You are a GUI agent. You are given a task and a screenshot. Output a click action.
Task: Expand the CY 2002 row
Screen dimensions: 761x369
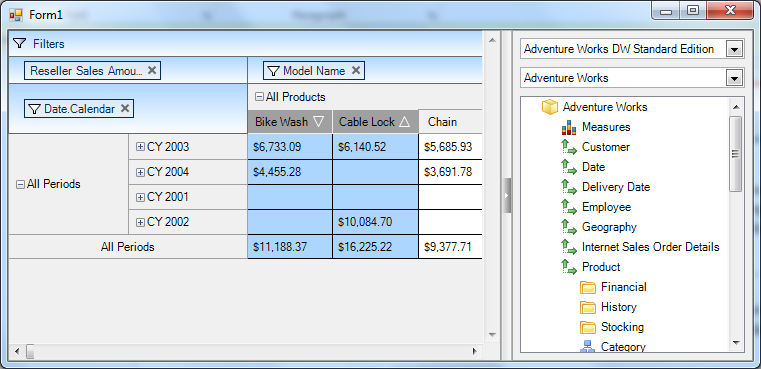point(140,222)
